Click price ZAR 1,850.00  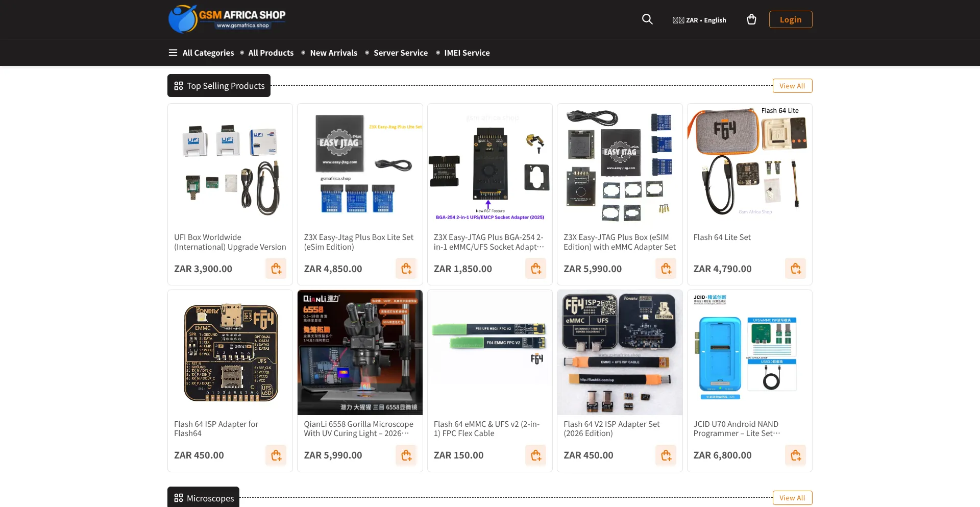463,269
